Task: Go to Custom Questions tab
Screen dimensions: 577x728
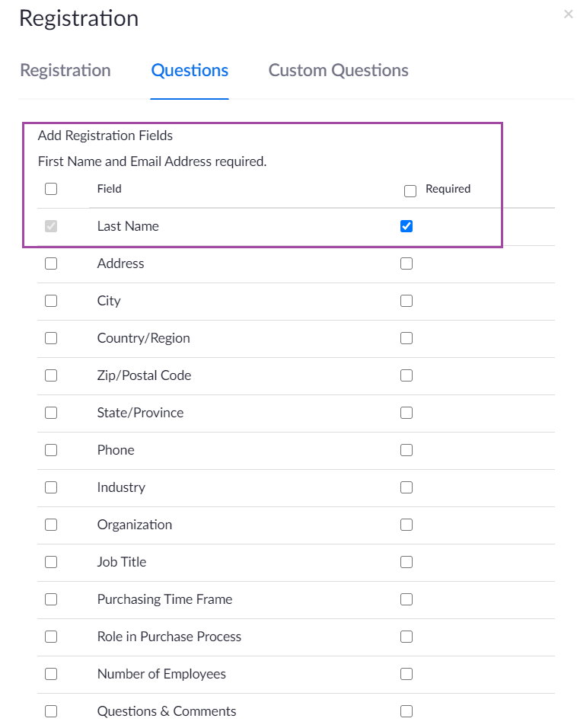Action: pos(338,71)
